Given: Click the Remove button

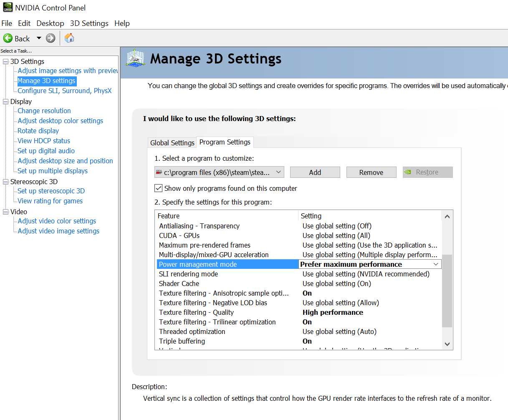Looking at the screenshot, I should pos(371,172).
